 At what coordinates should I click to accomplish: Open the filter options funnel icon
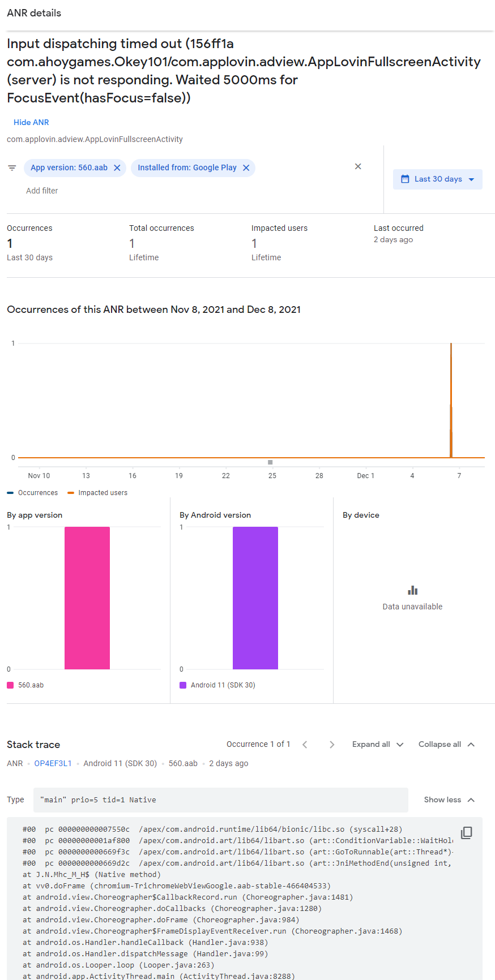click(x=12, y=167)
